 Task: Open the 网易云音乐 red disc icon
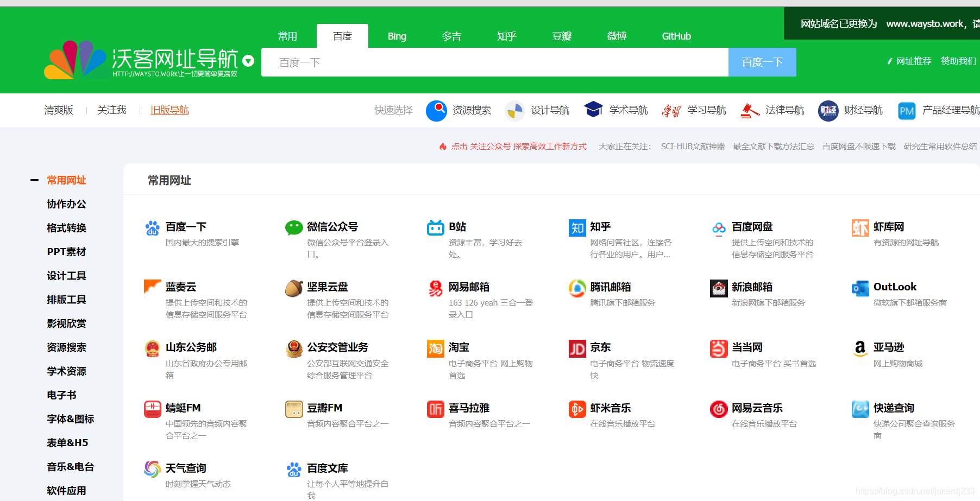click(x=719, y=409)
